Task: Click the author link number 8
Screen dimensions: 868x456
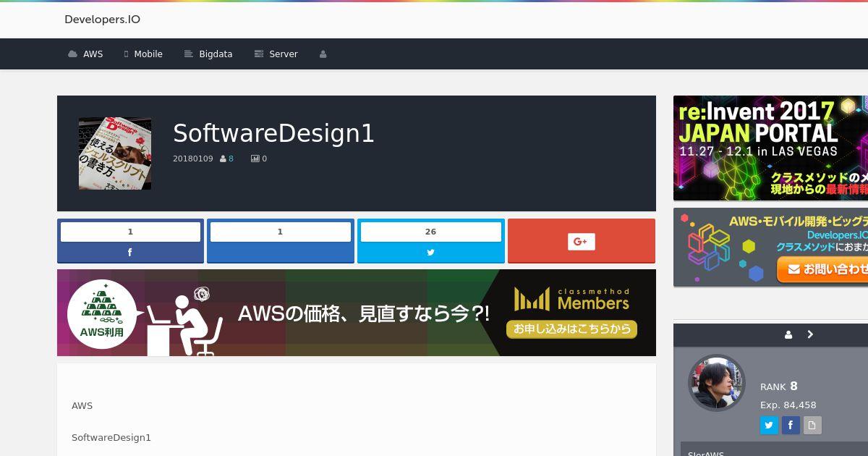Action: [x=231, y=159]
